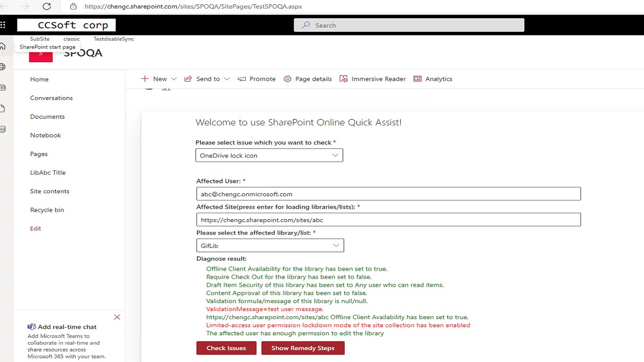The width and height of the screenshot is (644, 362).
Task: Open Documents in left navigation
Action: coord(47,116)
